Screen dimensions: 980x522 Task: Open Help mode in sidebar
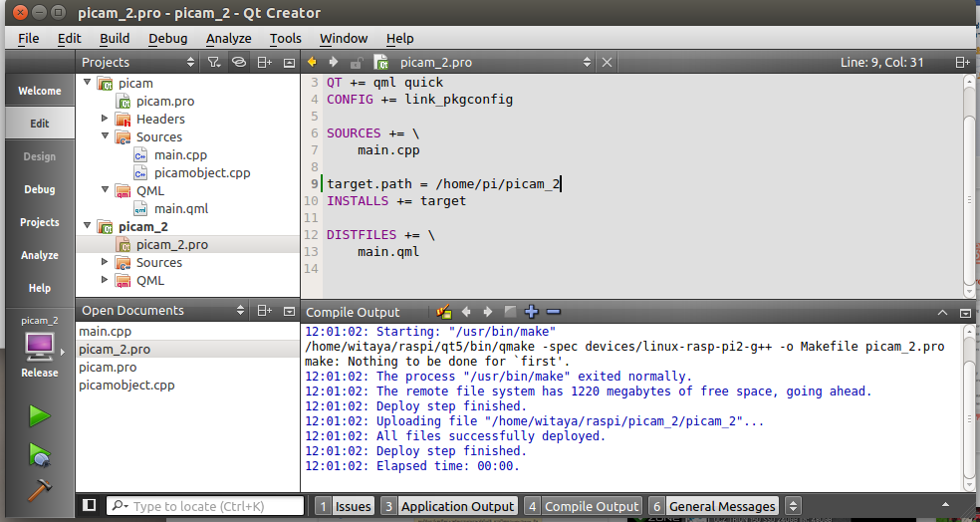click(40, 288)
